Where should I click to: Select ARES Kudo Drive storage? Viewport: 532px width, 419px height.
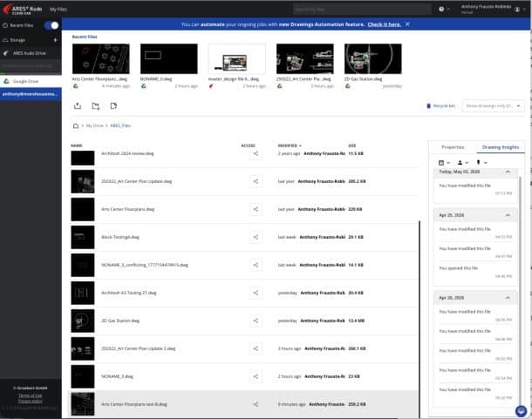point(31,53)
